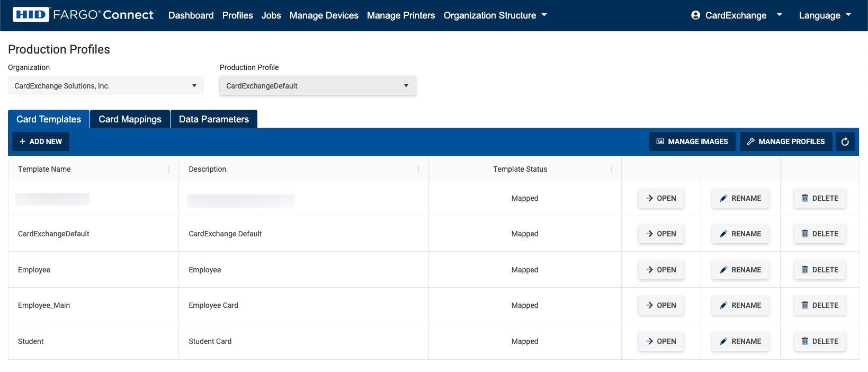Open the first template with hidden name
Viewport: 868px width, 372px height.
(x=661, y=198)
